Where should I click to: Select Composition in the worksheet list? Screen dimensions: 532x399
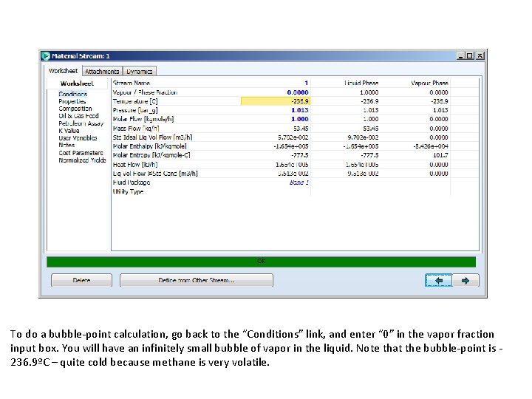click(75, 109)
